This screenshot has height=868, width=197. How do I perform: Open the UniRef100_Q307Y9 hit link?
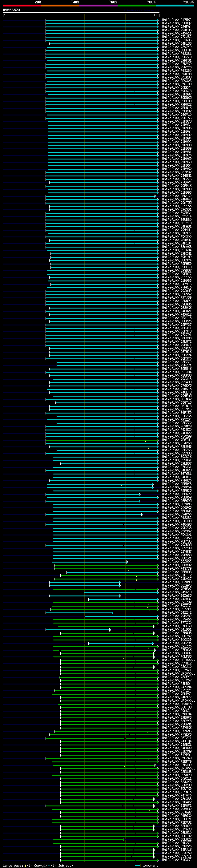click(x=176, y=47)
